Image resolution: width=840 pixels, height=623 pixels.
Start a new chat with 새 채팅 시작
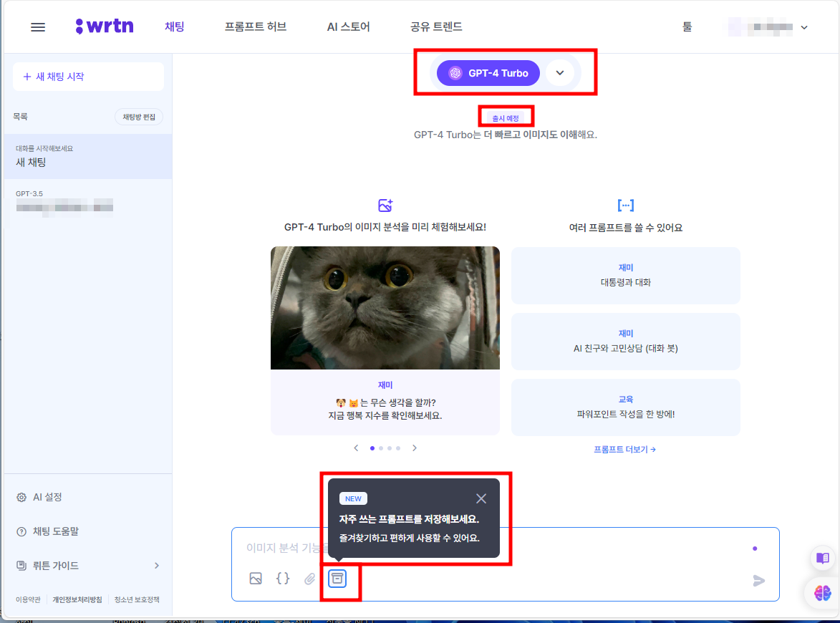pos(88,77)
